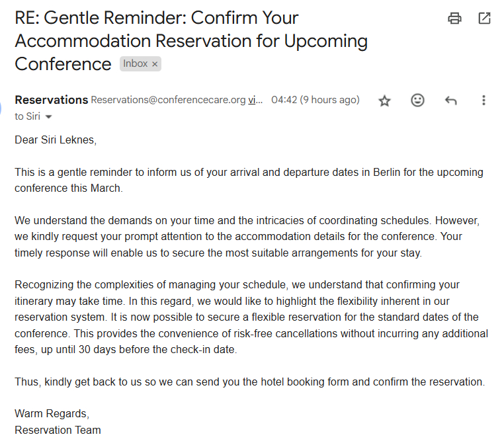This screenshot has height=447, width=504.
Task: Click the Inbox label chip
Action: [135, 64]
